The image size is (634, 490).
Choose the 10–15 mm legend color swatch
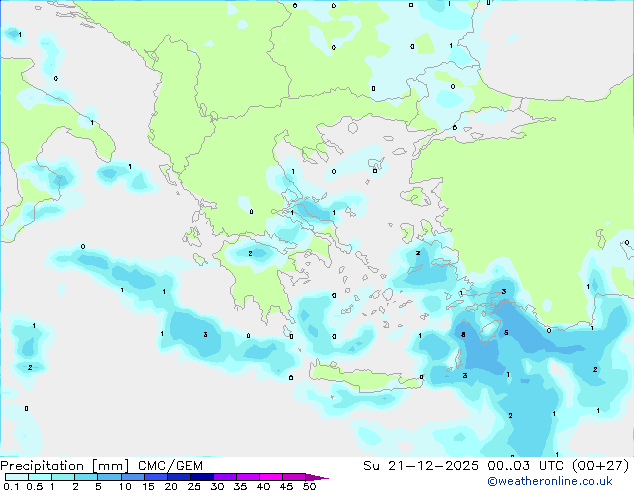click(x=132, y=477)
